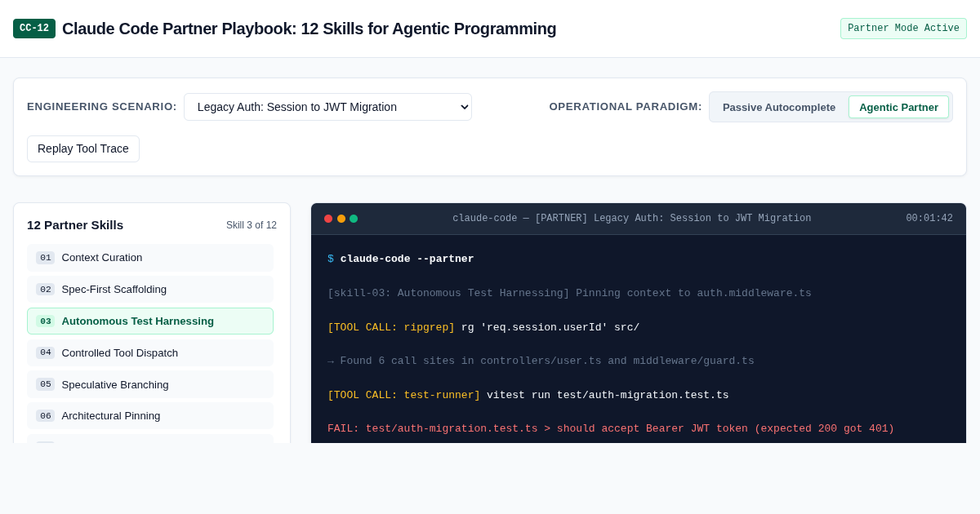The height and width of the screenshot is (514, 980).
Task: Click the terminal timer 00:01:42
Action: click(x=929, y=219)
